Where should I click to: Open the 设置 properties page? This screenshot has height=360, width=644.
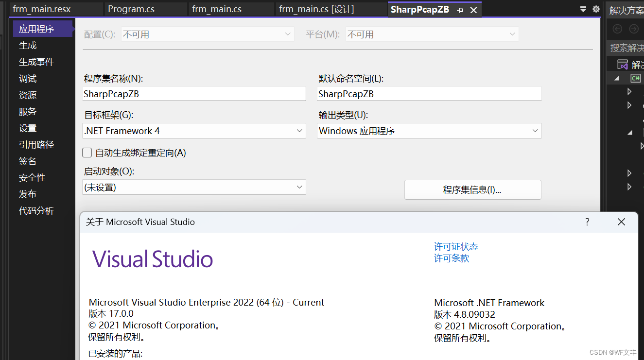tap(28, 128)
